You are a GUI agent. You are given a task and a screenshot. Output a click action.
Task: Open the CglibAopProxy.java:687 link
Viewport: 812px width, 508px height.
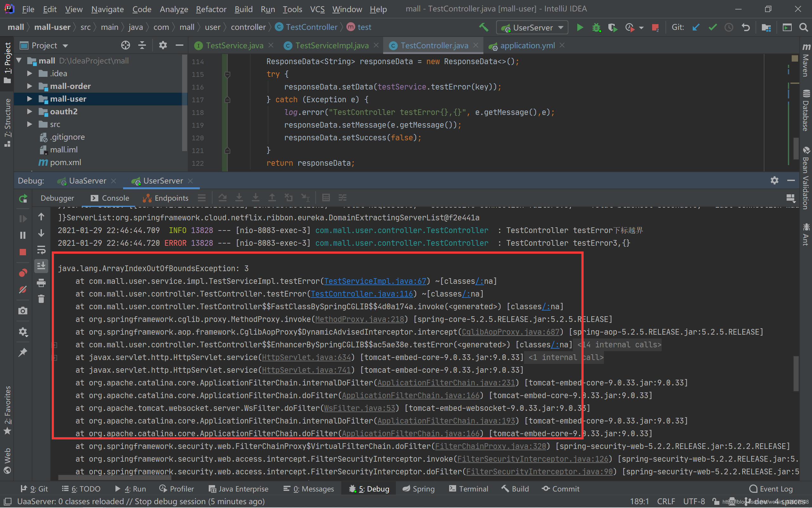pyautogui.click(x=510, y=332)
